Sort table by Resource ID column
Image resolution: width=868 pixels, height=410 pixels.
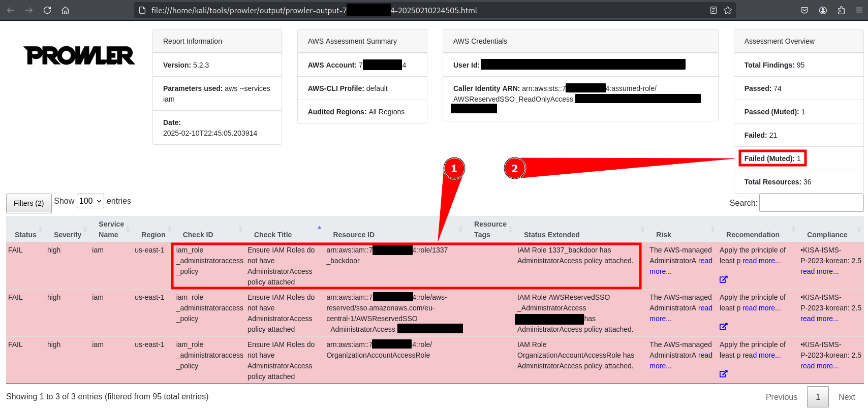[354, 235]
